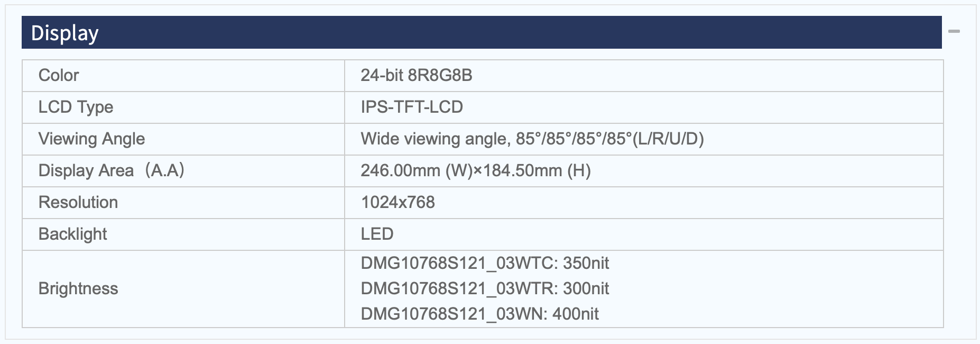Select the Viewing Angle label
980x344 pixels.
click(x=91, y=139)
